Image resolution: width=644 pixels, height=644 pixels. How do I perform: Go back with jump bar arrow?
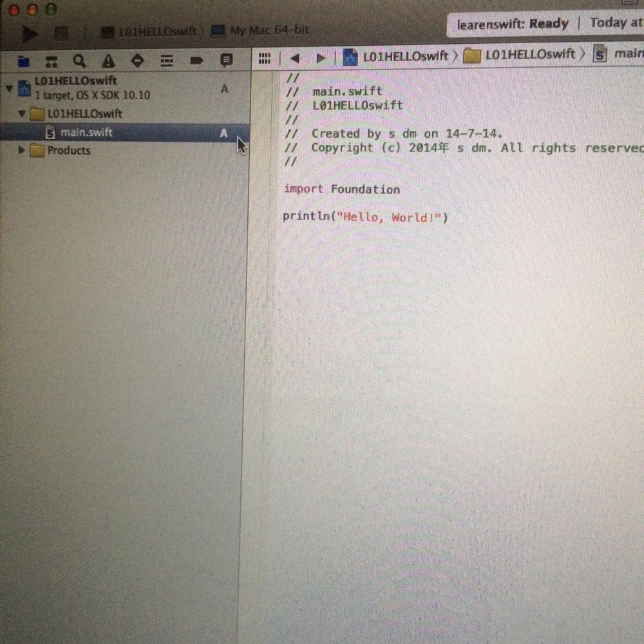click(x=294, y=59)
